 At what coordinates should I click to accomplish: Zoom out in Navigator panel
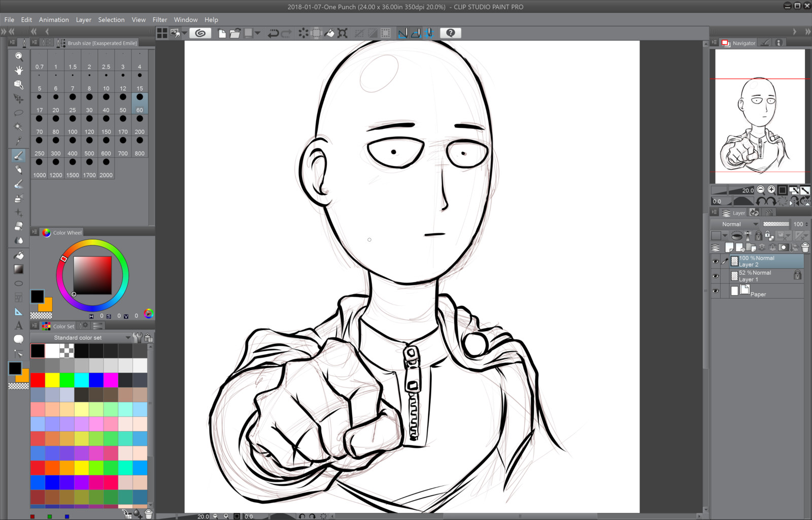(x=760, y=189)
